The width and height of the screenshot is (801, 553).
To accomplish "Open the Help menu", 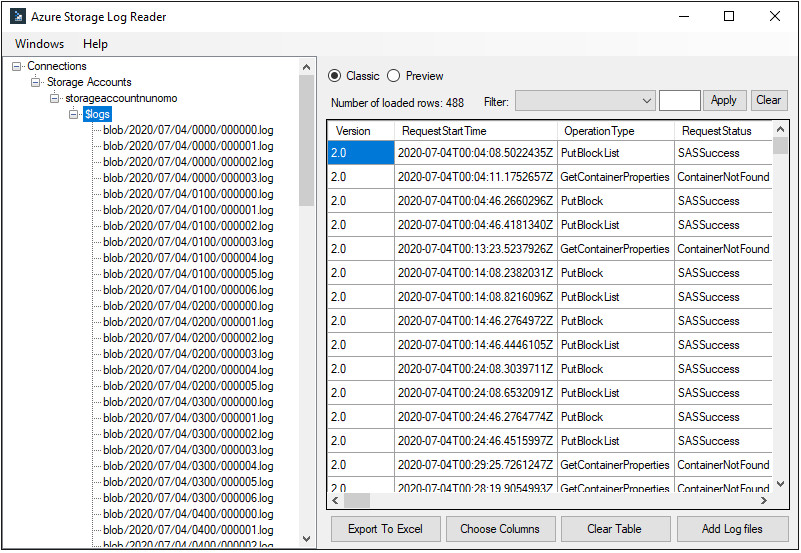I will 95,44.
